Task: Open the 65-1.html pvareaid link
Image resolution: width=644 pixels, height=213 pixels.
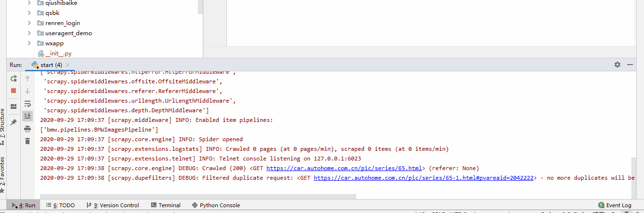Action: [424, 178]
